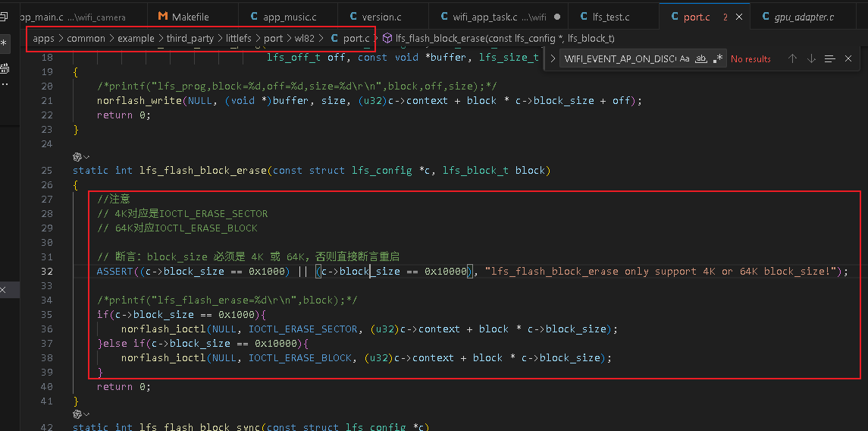Click commented lfs_flash_erase printf on line 34
The height and width of the screenshot is (431, 868).
tap(227, 300)
